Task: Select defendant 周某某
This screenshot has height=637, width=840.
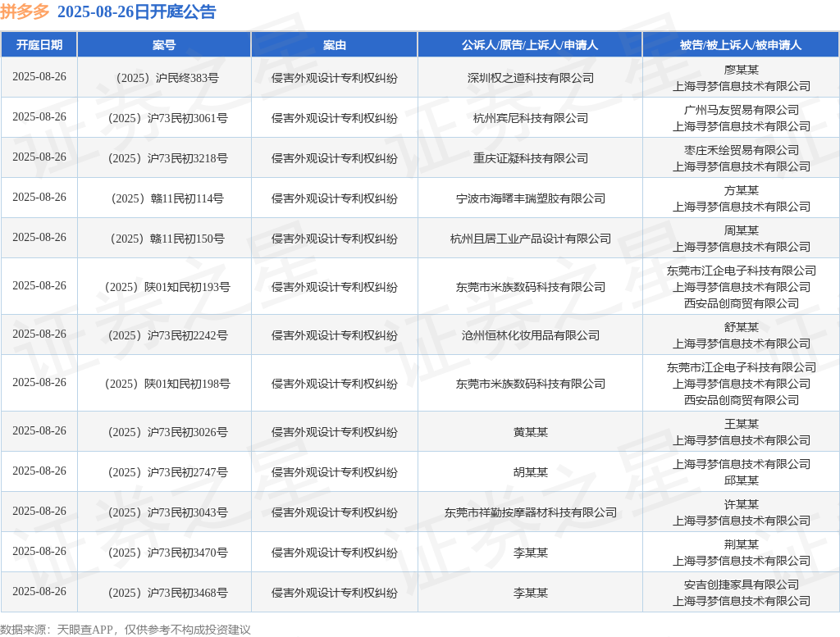Action: tap(742, 230)
